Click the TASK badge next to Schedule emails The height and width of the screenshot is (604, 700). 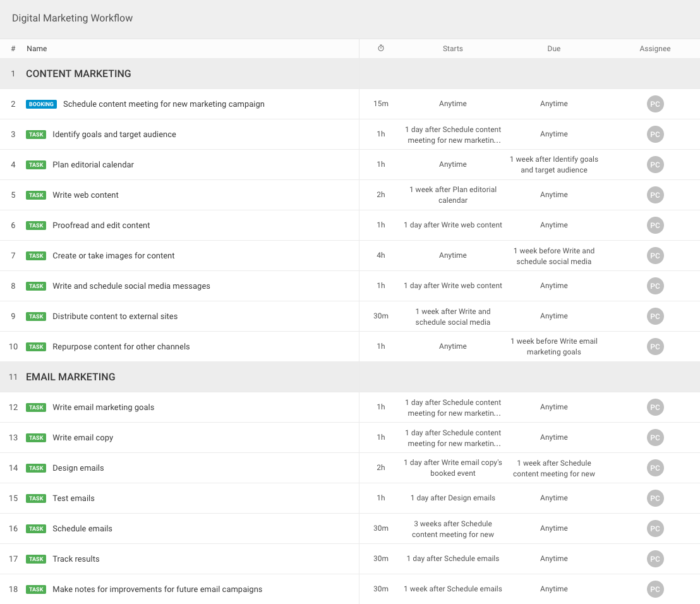pos(36,529)
